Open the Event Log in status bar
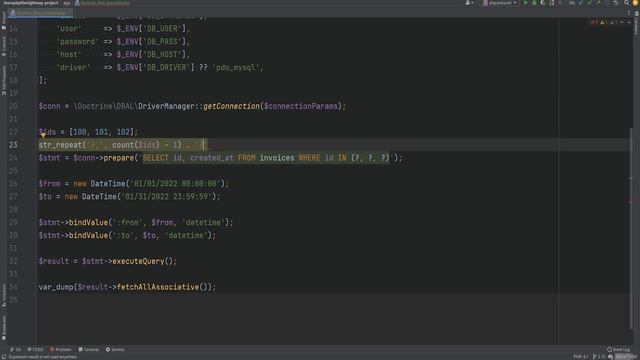Viewport: 640px width, 360px height. click(x=619, y=349)
